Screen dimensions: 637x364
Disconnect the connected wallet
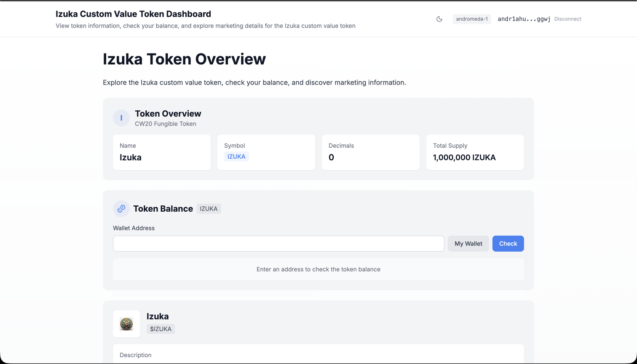point(567,19)
